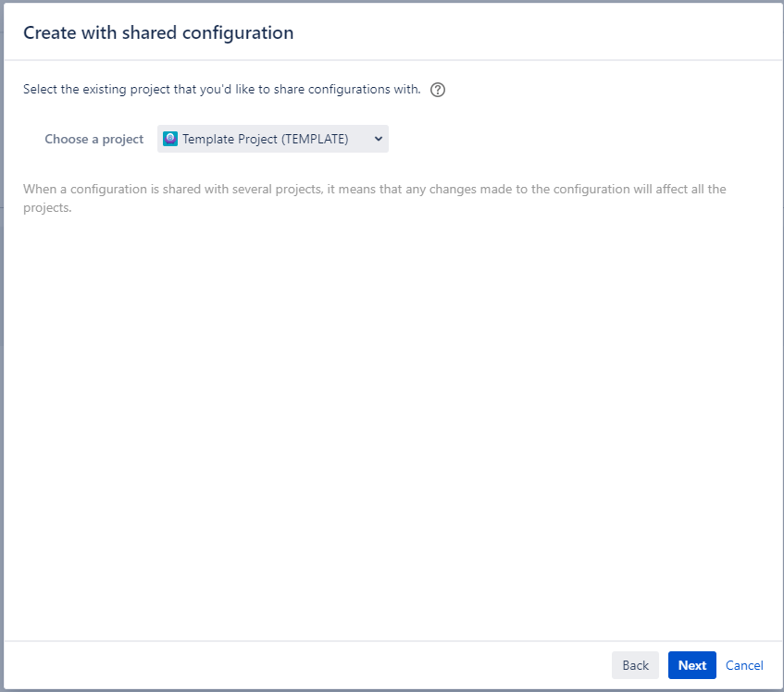Click the help question mark icon
The image size is (784, 692).
438,90
